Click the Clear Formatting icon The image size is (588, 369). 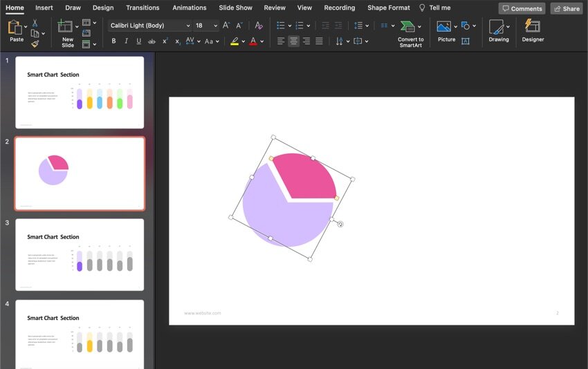(259, 26)
